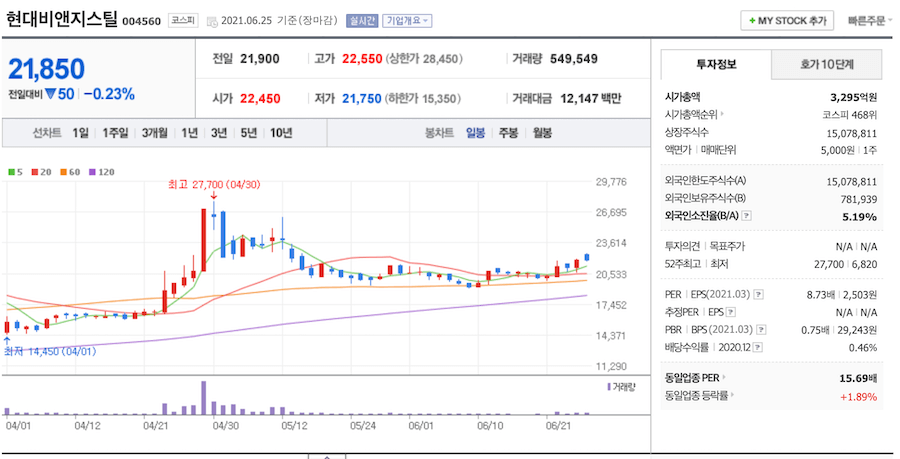This screenshot has height=459, width=900.
Task: Click the 거래대금 value 12,147 백만
Action: click(591, 99)
